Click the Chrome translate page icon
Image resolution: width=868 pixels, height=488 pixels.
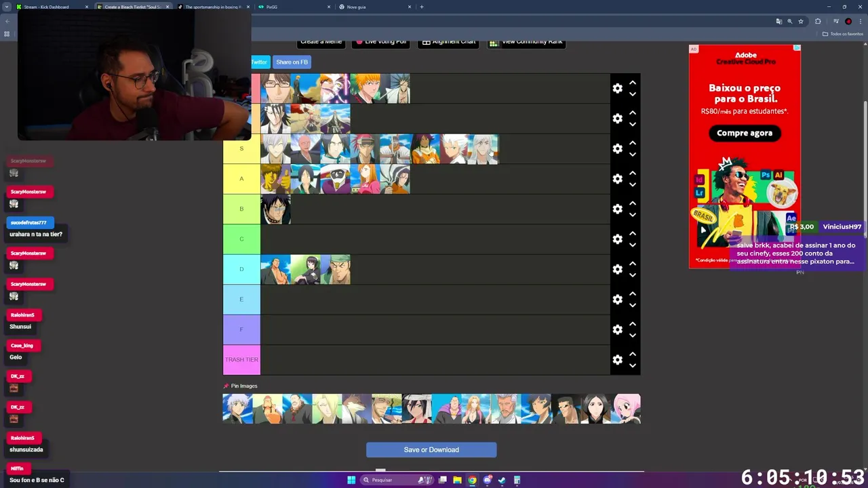[778, 21]
